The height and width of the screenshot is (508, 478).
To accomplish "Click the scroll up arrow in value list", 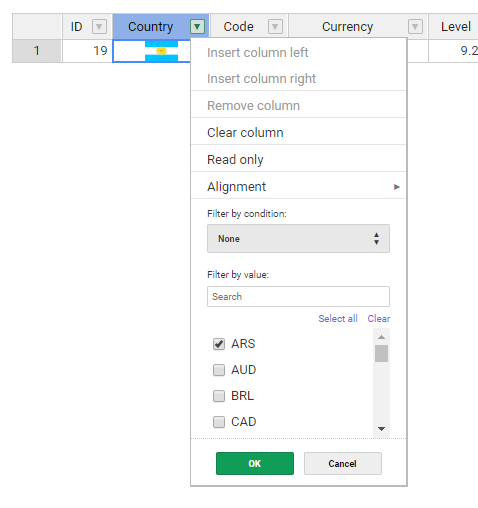I will (381, 337).
